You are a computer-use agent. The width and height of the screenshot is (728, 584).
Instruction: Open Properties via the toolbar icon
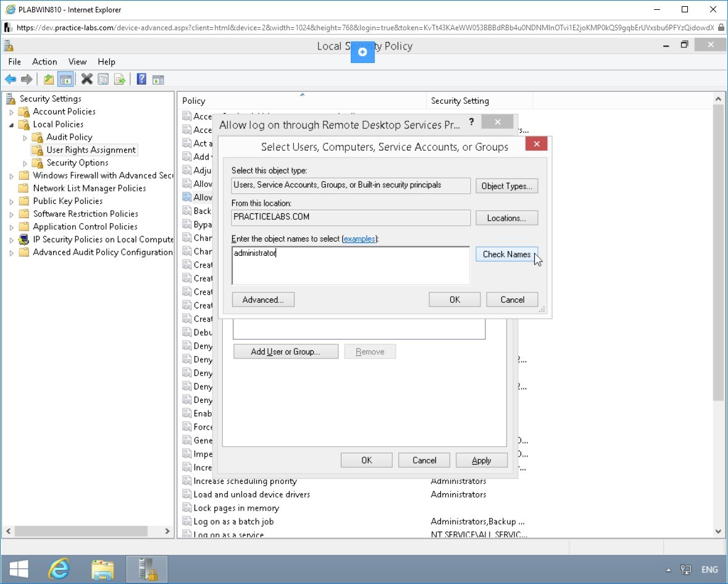click(x=103, y=80)
